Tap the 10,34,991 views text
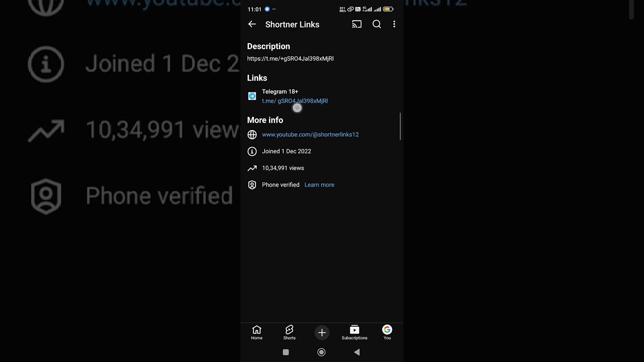 (283, 168)
